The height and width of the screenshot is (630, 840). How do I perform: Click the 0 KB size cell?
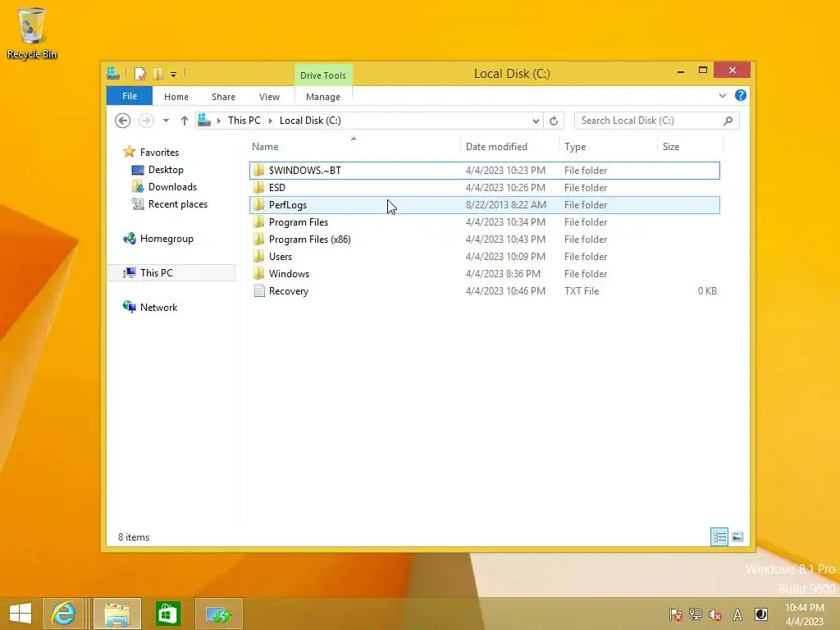(x=707, y=291)
